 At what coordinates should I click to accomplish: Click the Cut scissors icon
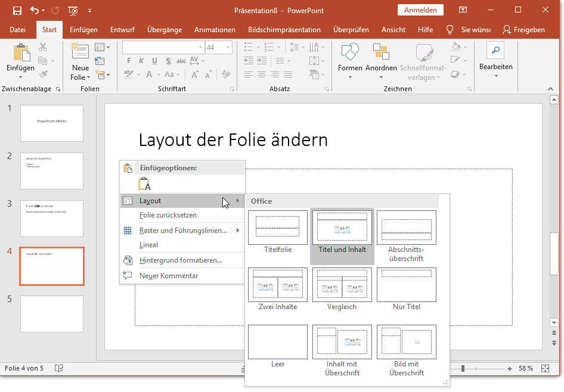click(x=43, y=47)
